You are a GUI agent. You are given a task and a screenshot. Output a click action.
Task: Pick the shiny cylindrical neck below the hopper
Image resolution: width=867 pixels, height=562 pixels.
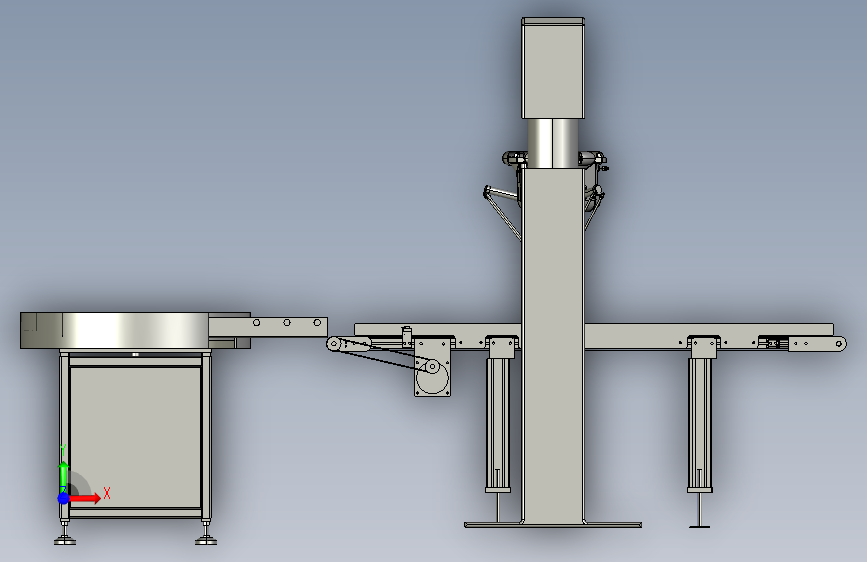[x=553, y=143]
